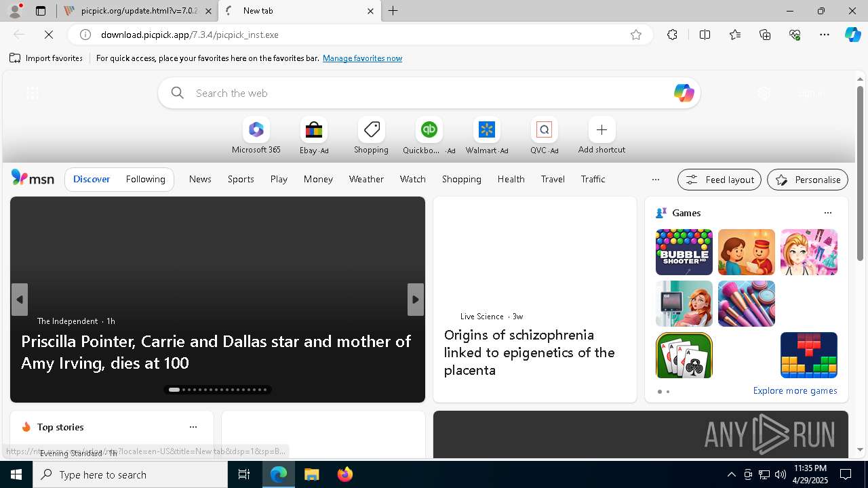
Task: Click the Windows taskbar search box
Action: (x=130, y=474)
